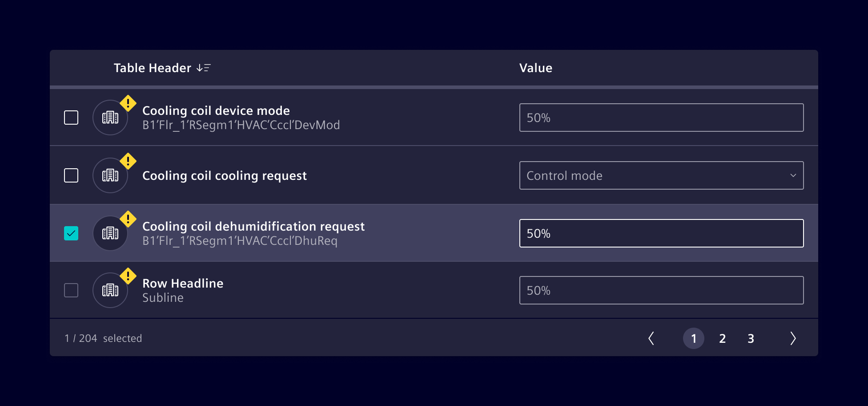Click building icon for Cooling coil cooling request
868x406 pixels.
pos(110,175)
